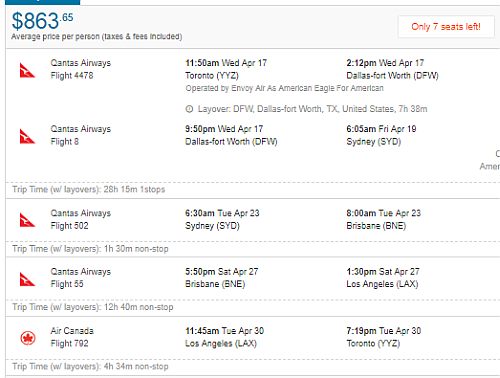Click the 'Operated by Envoy Air' note
This screenshot has height=378, width=500.
click(284, 88)
